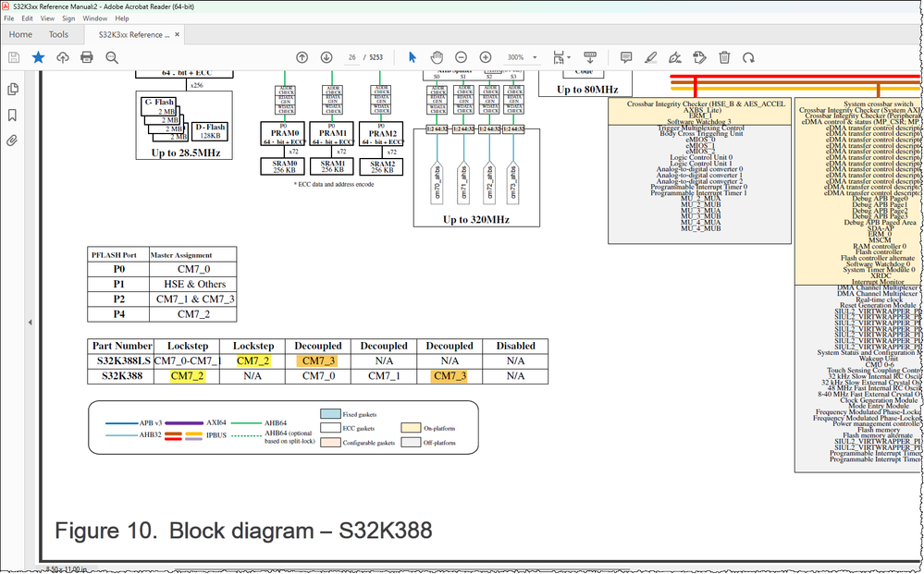The width and height of the screenshot is (924, 574).
Task: Choose the selection arrow tool
Action: tap(412, 57)
